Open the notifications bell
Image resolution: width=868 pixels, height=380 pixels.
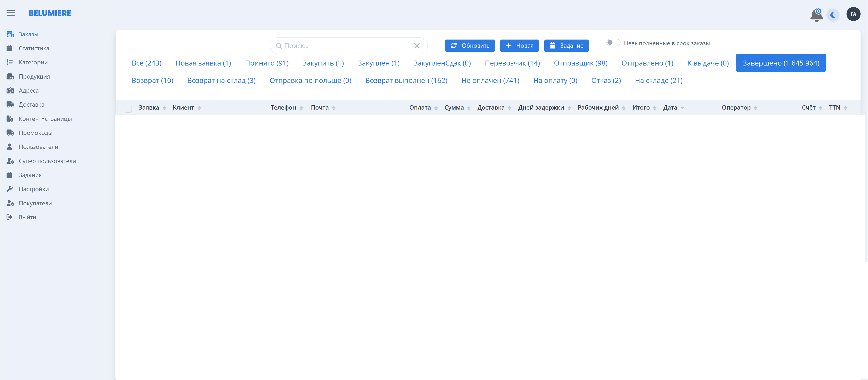[816, 15]
